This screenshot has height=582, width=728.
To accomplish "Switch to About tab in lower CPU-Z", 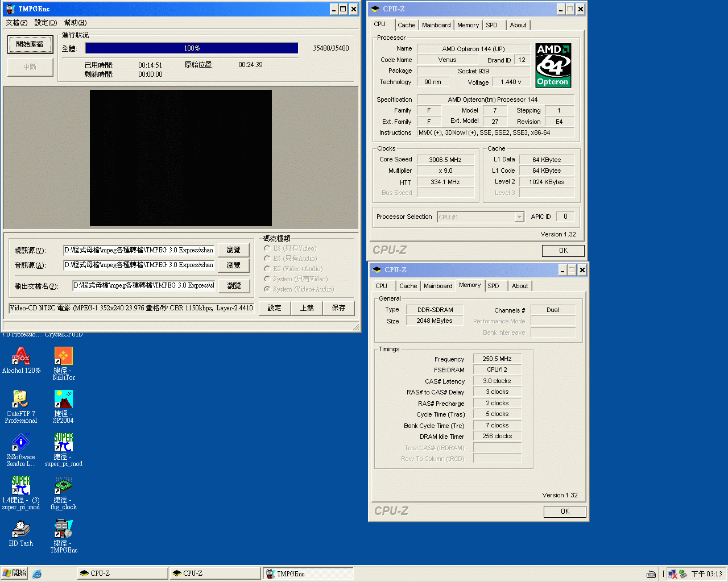I will [x=519, y=286].
